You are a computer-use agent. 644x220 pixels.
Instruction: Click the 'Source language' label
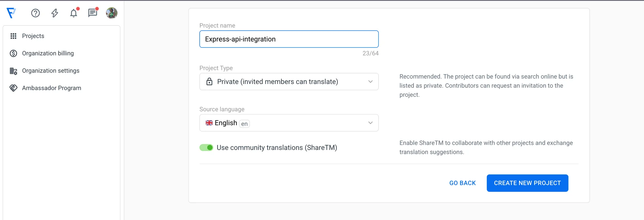222,109
